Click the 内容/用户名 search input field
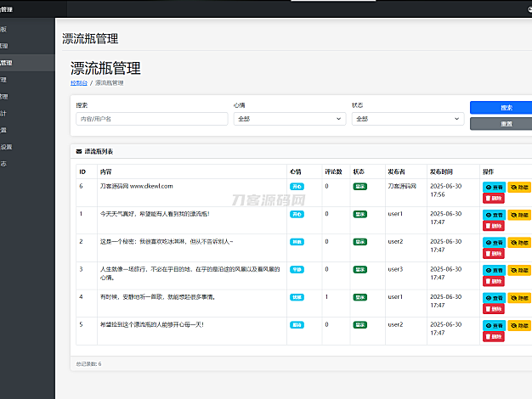532x399 pixels. [x=152, y=119]
